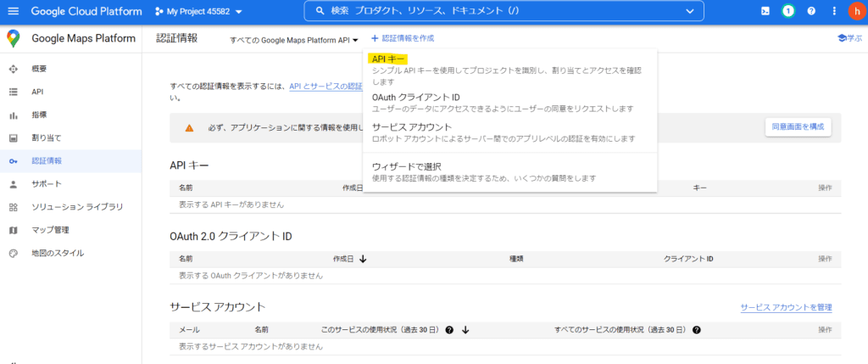The height and width of the screenshot is (364, 868).
Task: Open すべての Google Maps Platform API filter
Action: point(294,39)
